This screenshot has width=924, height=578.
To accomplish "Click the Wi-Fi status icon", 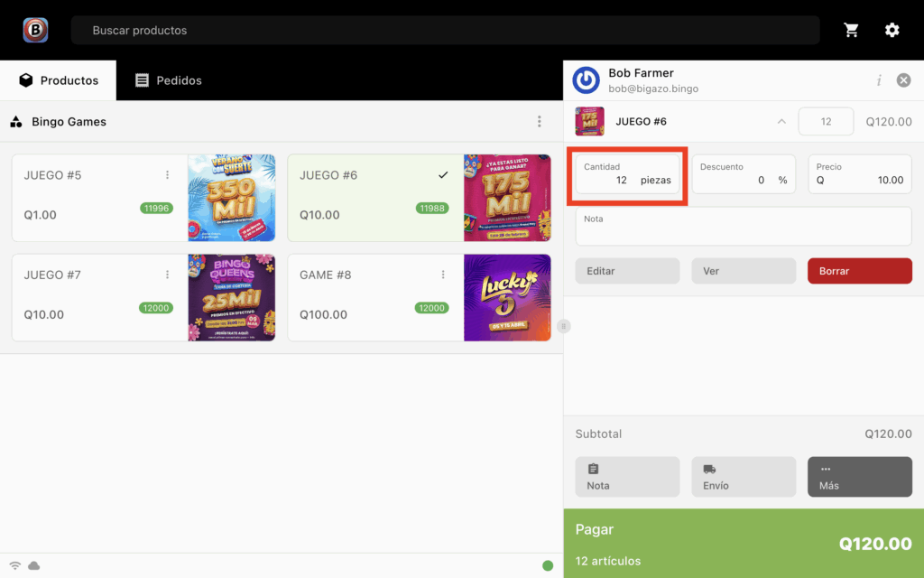I will click(x=15, y=565).
